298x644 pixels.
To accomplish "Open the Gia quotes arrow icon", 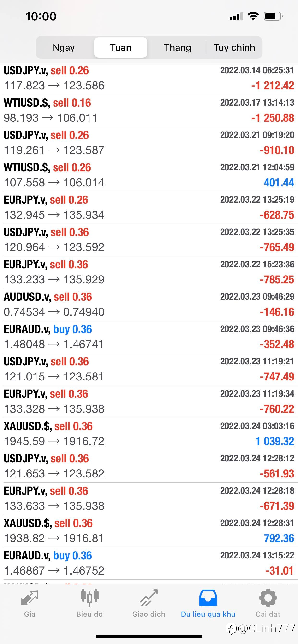I will tap(30, 598).
